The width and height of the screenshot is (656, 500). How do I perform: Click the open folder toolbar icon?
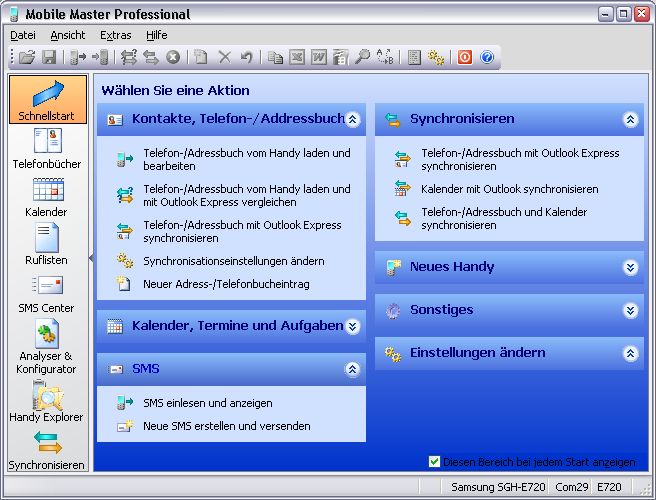(x=27, y=58)
